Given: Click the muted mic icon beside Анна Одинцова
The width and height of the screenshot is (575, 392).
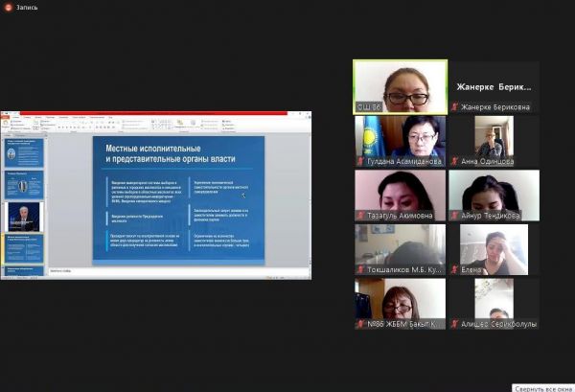Looking at the screenshot, I should [456, 162].
